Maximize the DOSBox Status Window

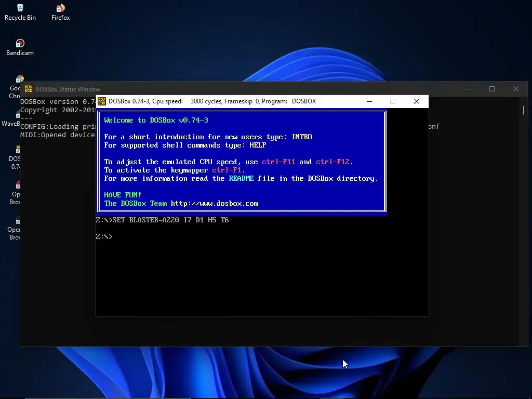coord(492,89)
